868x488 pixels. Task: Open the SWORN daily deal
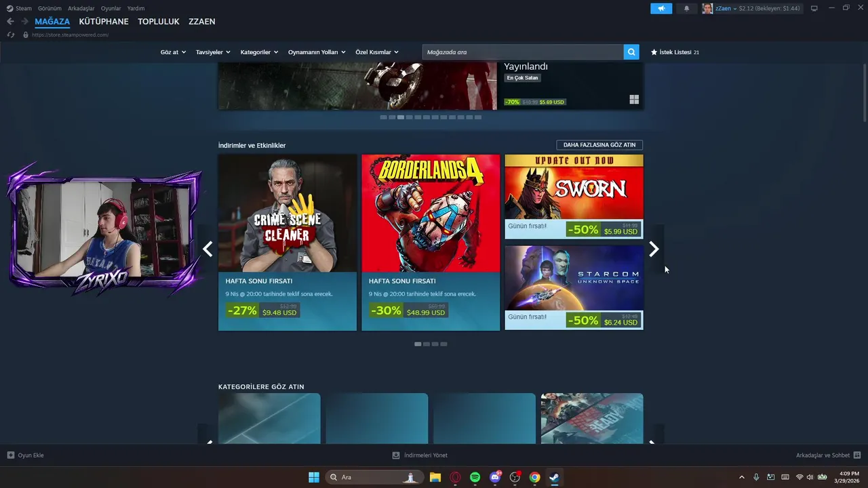574,197
